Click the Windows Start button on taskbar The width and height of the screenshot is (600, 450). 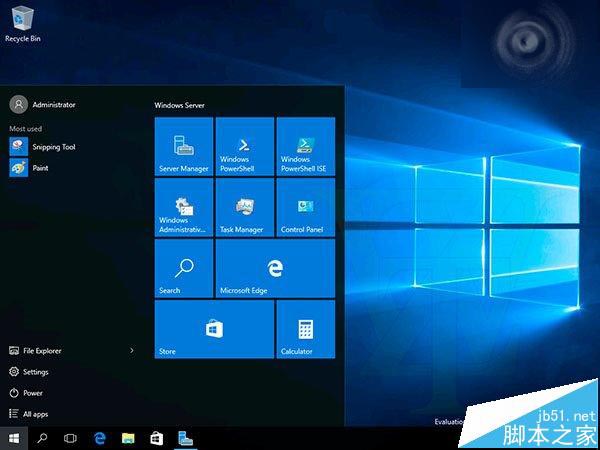click(x=14, y=439)
